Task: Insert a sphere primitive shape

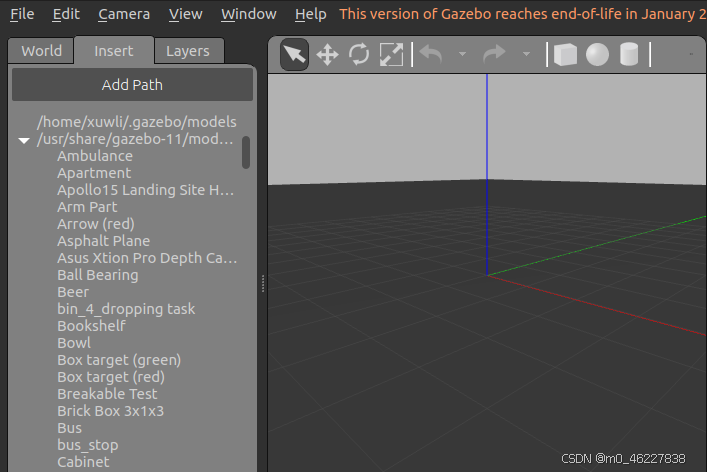Action: coord(597,55)
